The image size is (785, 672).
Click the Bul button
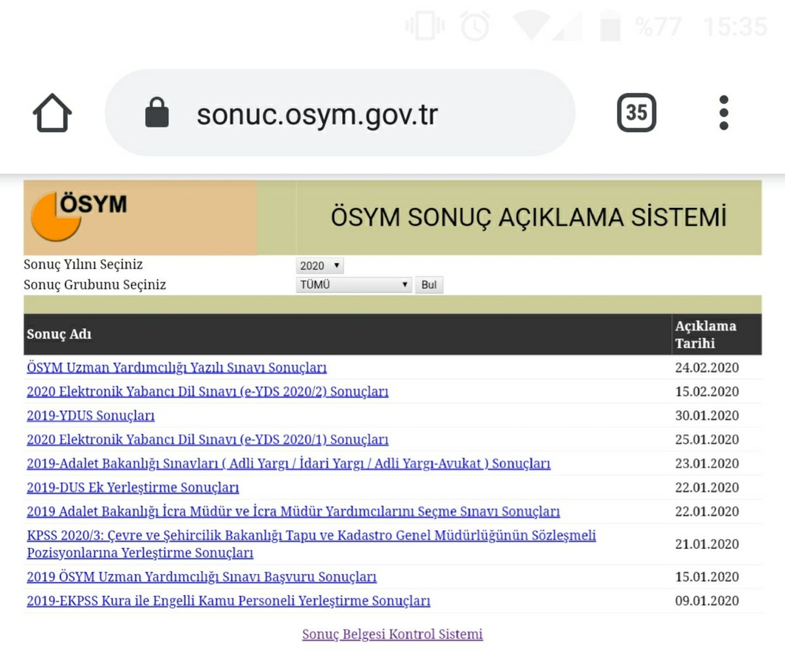pyautogui.click(x=429, y=285)
